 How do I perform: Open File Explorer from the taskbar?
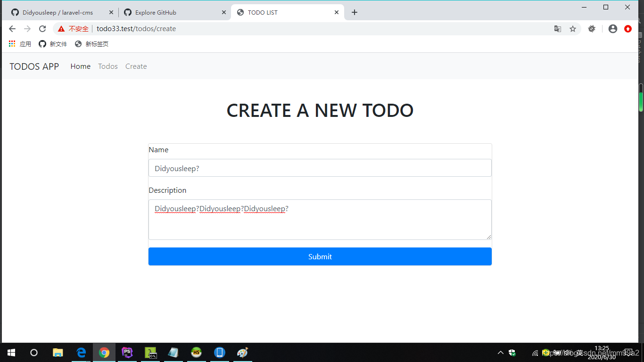tap(58, 353)
